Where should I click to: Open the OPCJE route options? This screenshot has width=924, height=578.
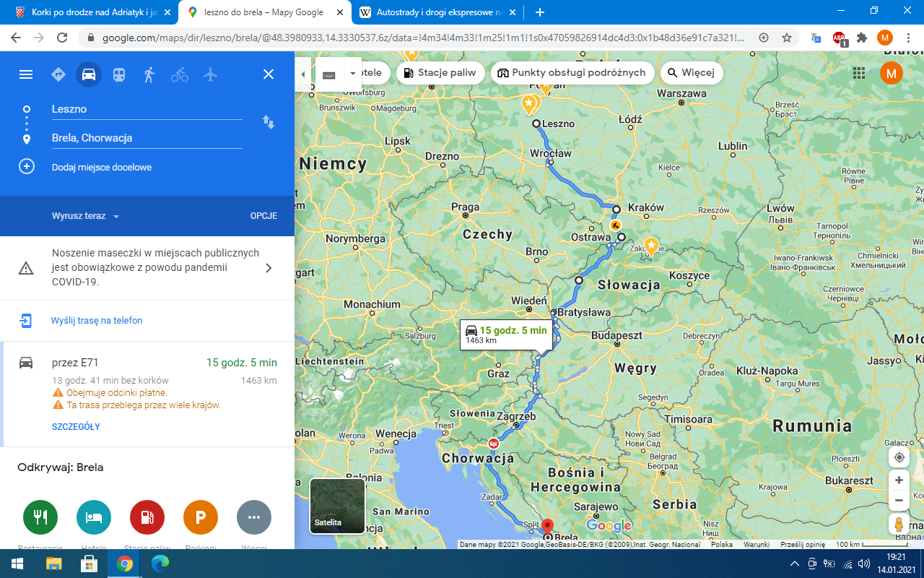pos(263,216)
